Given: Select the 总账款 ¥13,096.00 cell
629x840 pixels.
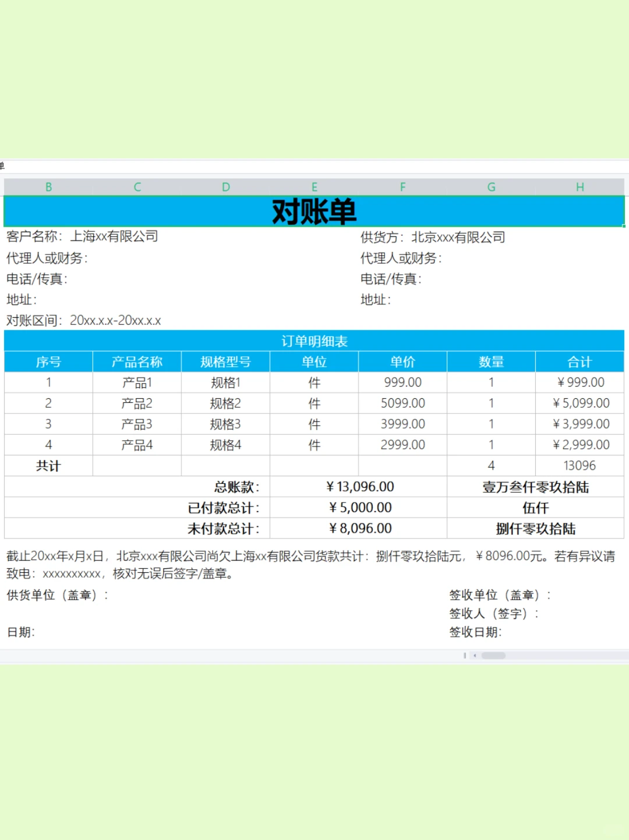Looking at the screenshot, I should tap(359, 486).
